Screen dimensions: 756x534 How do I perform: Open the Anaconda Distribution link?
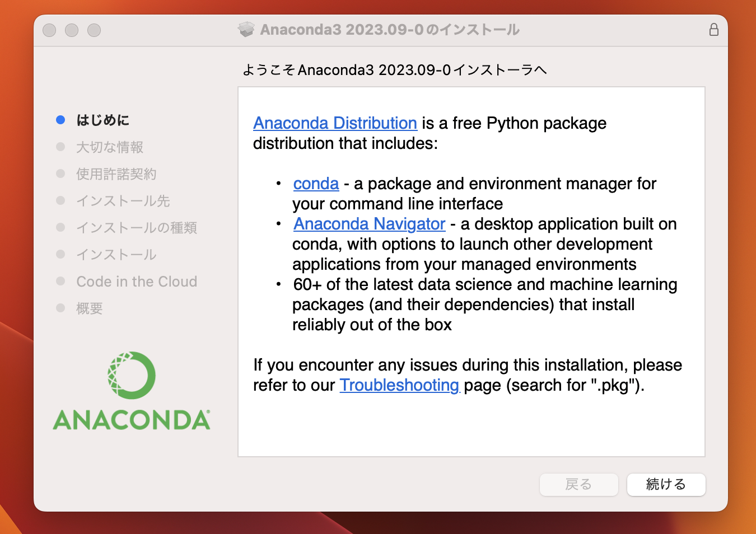335,123
